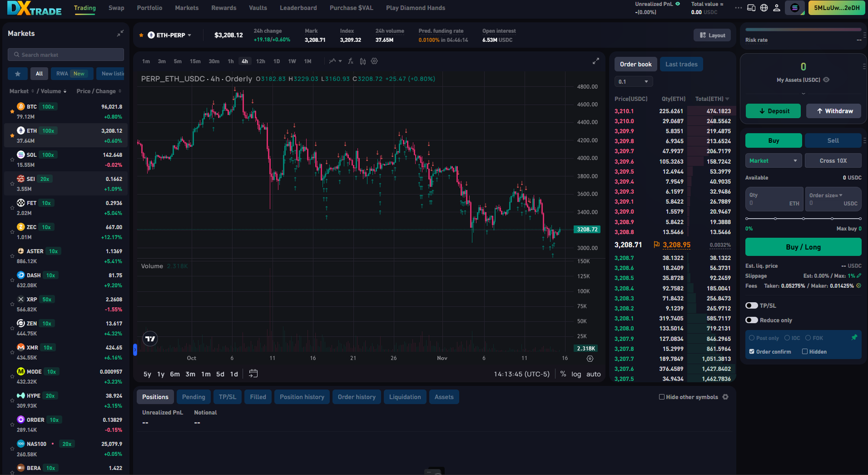Expand the chart to fullscreen
868x475 pixels.
click(x=596, y=61)
